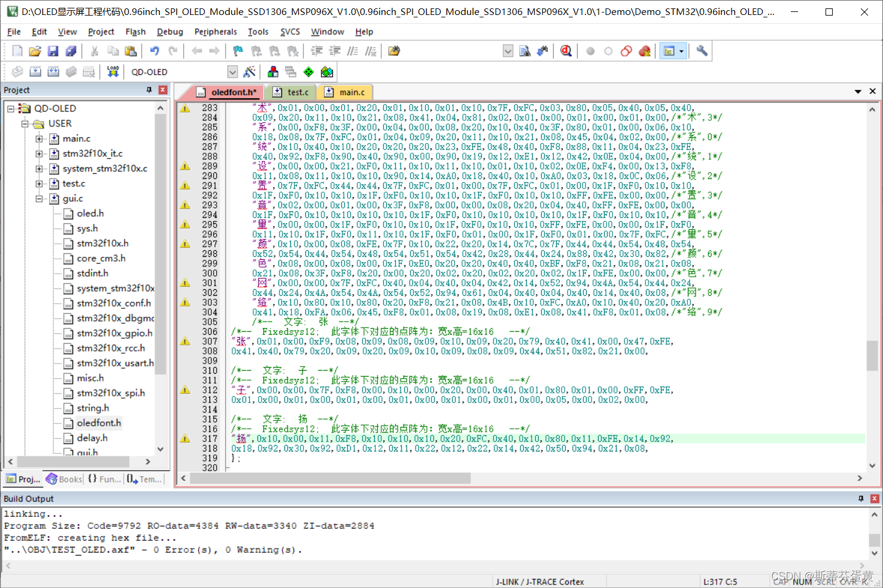This screenshot has height=588, width=883.
Task: Click the Save All icon
Action: click(x=71, y=51)
